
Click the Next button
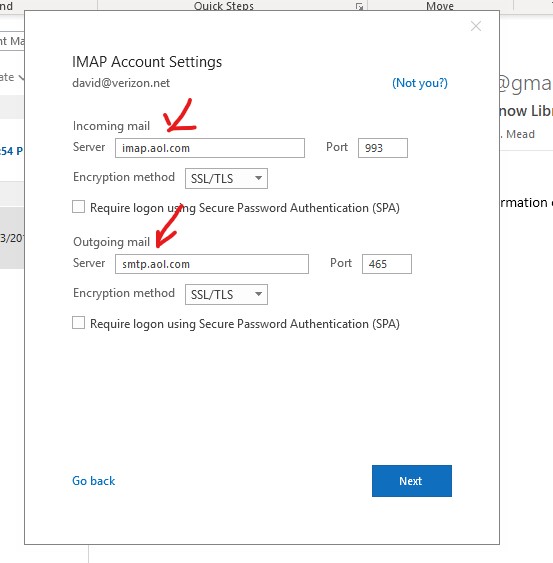pos(412,481)
